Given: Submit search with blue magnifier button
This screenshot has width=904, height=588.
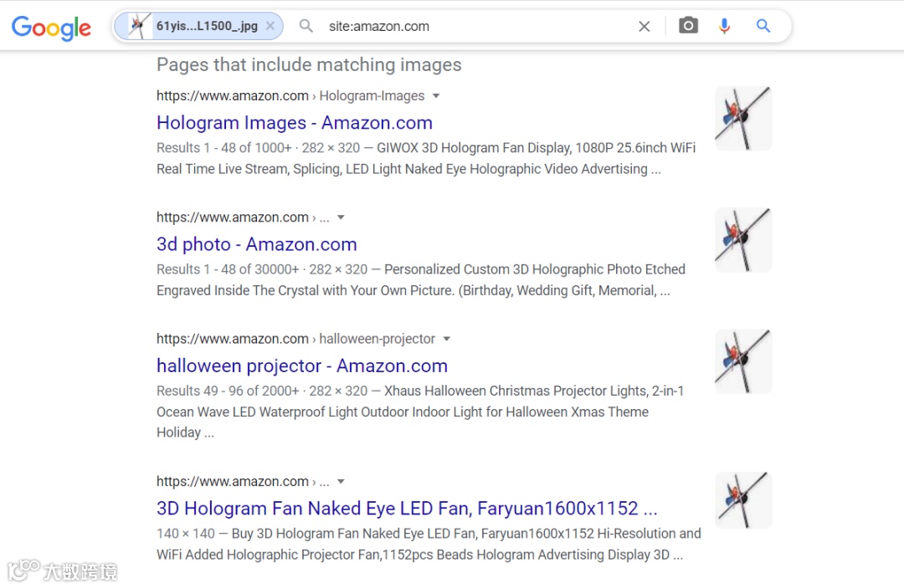Looking at the screenshot, I should click(x=763, y=26).
